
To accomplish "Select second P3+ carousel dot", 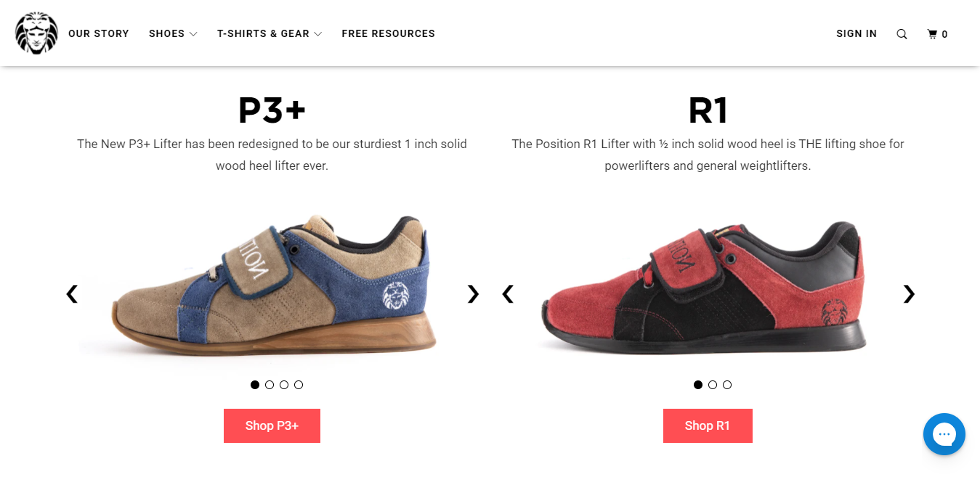I will (x=270, y=385).
